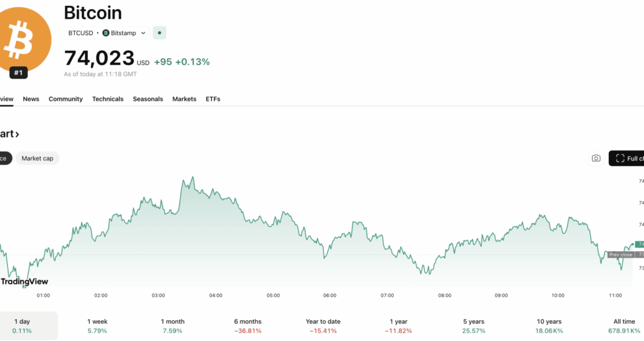Open the Full chart button
This screenshot has height=341, width=644.
[627, 158]
